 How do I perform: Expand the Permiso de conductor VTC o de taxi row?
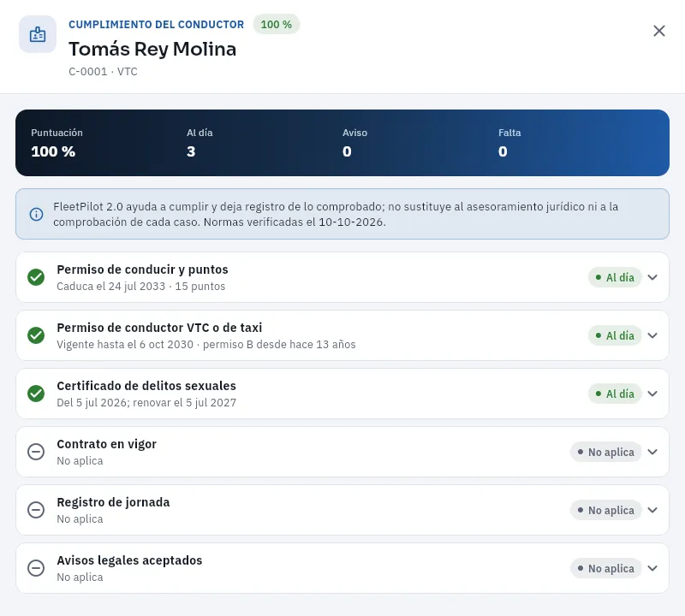tap(652, 335)
